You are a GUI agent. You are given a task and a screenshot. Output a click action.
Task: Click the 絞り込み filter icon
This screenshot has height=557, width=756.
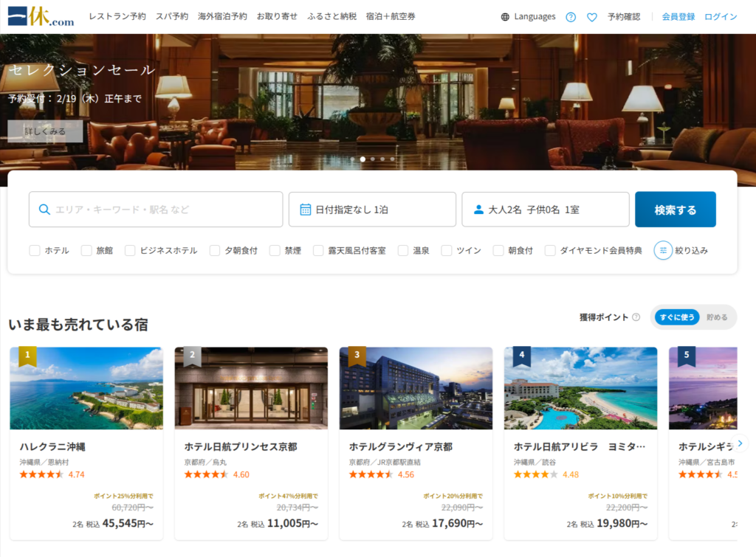point(663,251)
